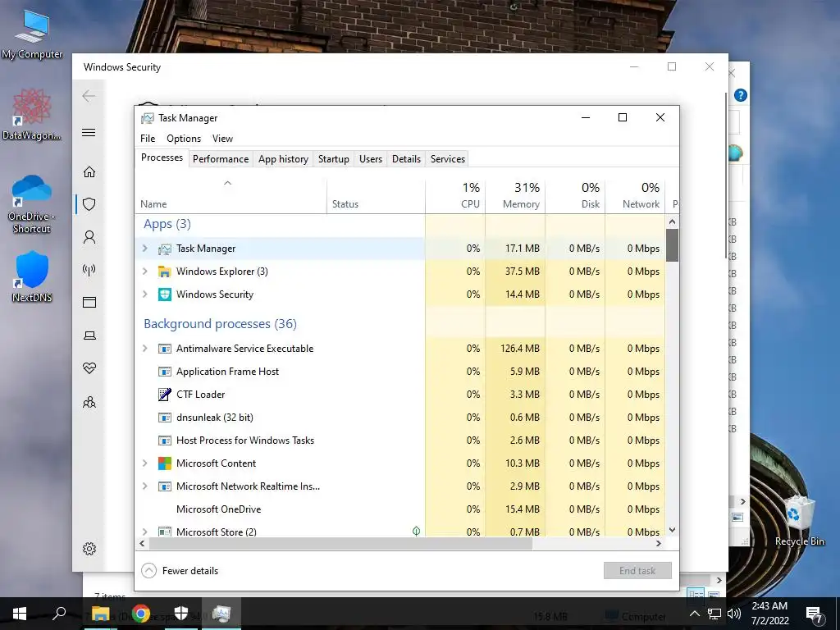840x630 pixels.
Task: Click the process list scroll down arrow
Action: (673, 530)
